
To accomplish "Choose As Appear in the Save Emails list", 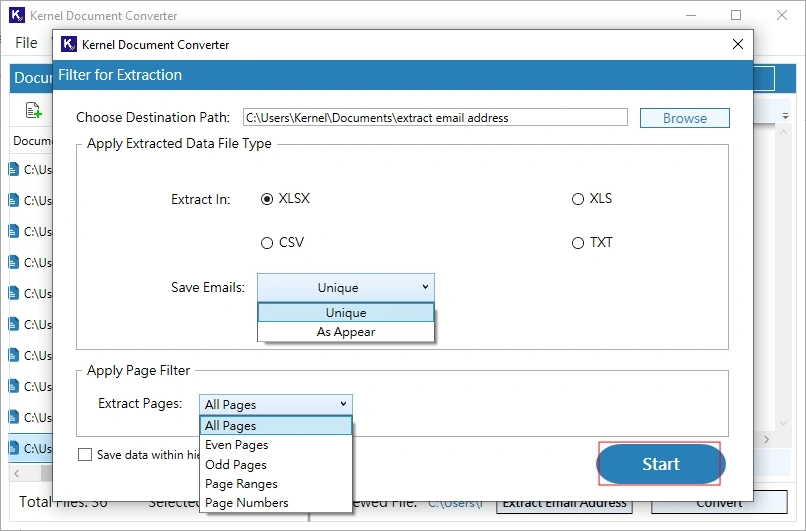I will tap(346, 332).
